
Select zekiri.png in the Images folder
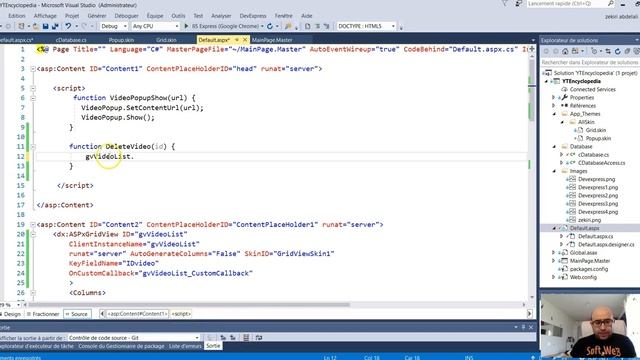coord(589,220)
